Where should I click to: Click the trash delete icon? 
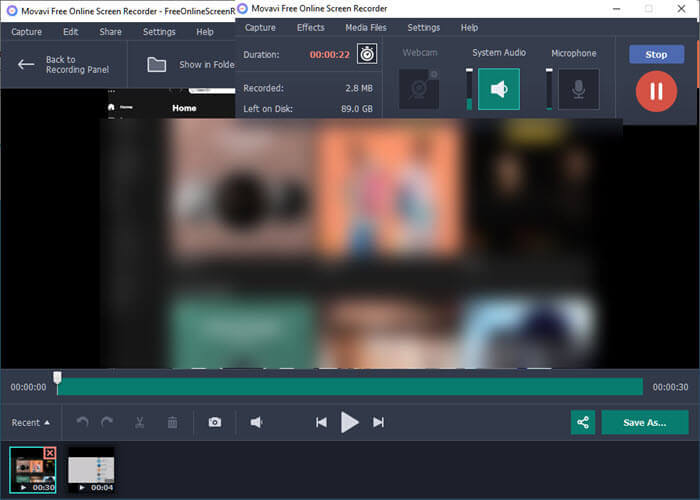pyautogui.click(x=172, y=422)
